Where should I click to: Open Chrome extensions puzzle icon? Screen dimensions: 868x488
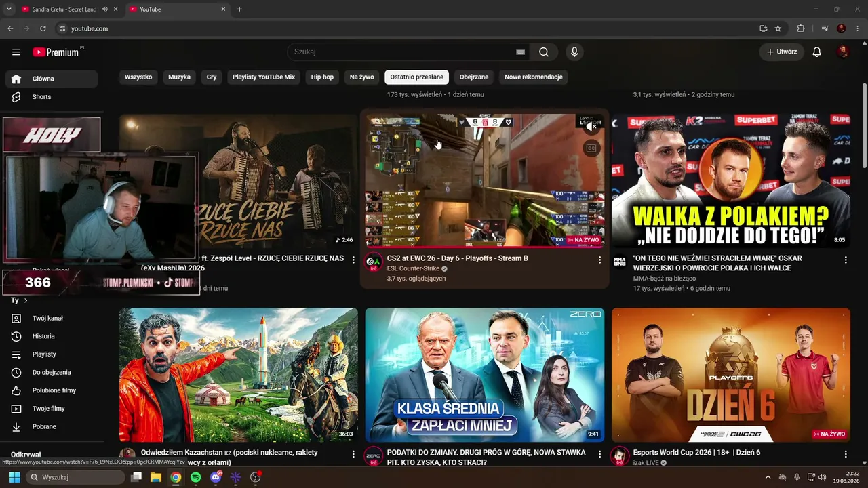801,28
